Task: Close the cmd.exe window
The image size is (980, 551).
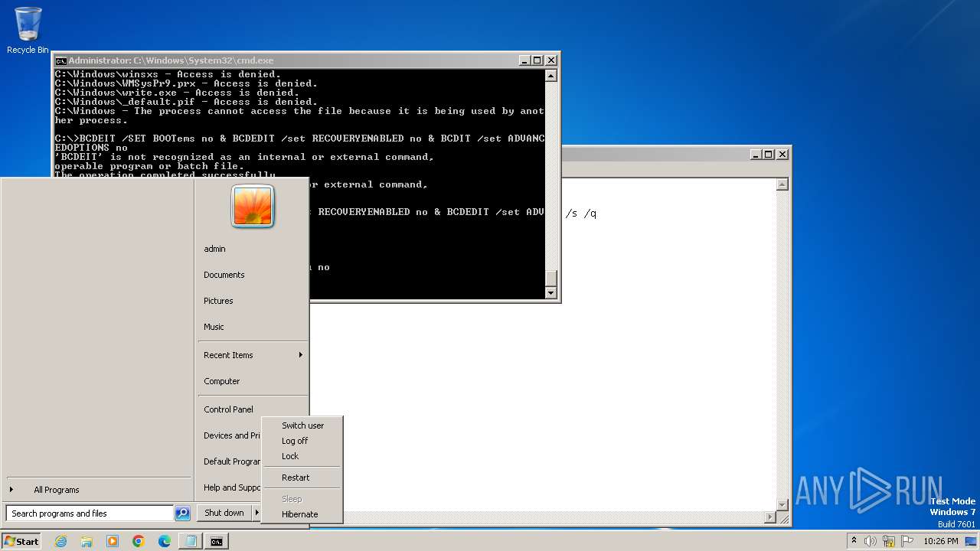Action: tap(551, 60)
